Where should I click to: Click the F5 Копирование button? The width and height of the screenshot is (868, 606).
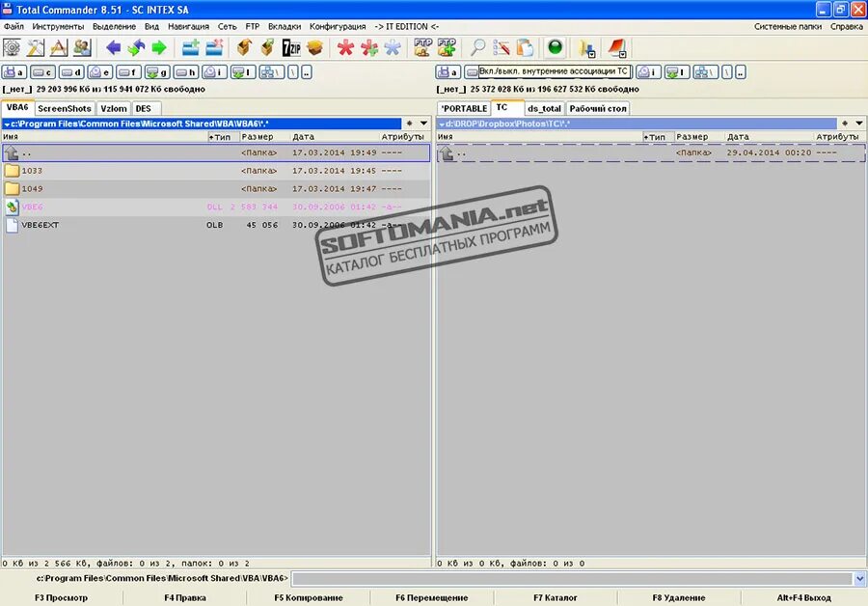pos(309,597)
